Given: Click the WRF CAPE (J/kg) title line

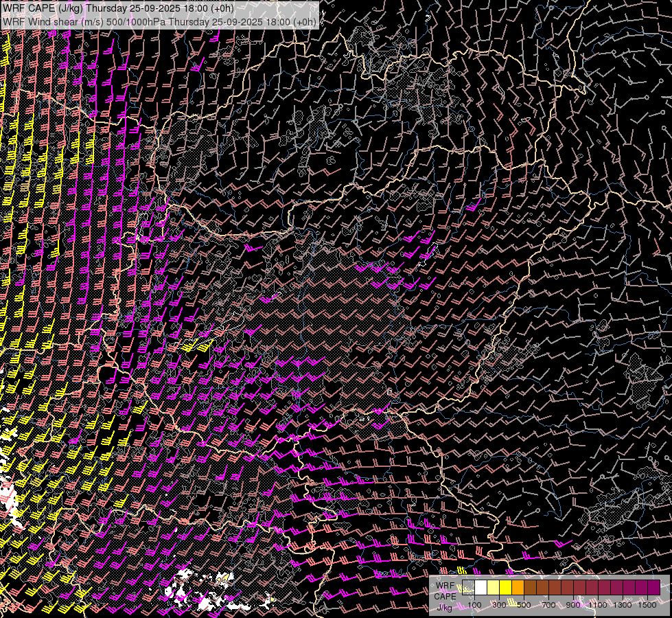Looking at the screenshot, I should pyautogui.click(x=118, y=8).
